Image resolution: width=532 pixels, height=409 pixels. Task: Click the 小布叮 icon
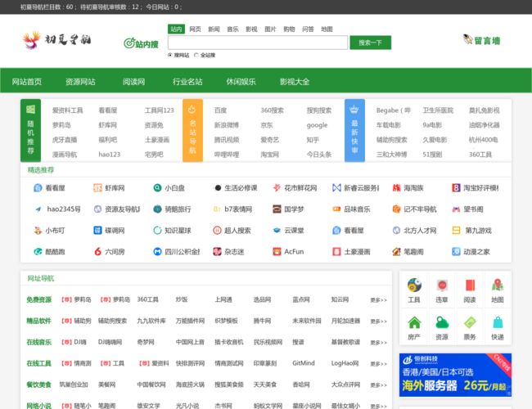coord(38,231)
